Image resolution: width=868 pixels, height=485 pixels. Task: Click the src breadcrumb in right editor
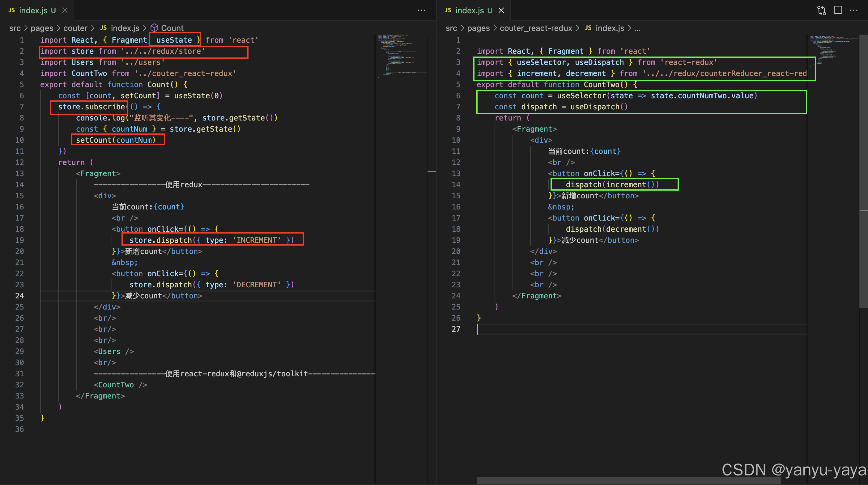pos(451,28)
